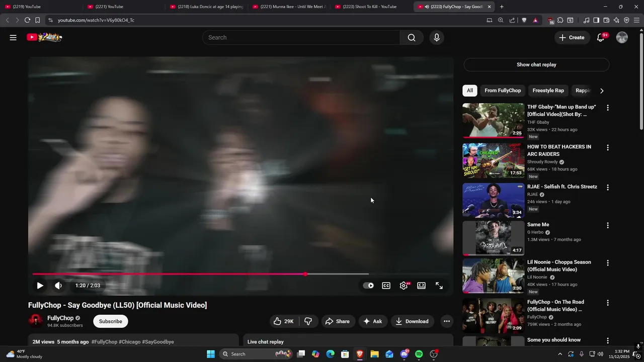The height and width of the screenshot is (362, 644).
Task: Select the From FullyChop chip
Action: (503, 90)
